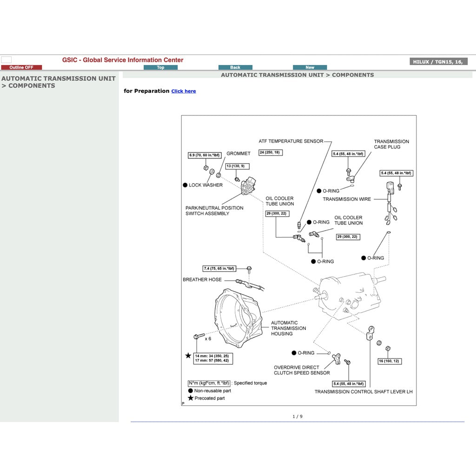Click the GSIC Global Service Information Center title
Screen dimensions: 476x476
122,60
